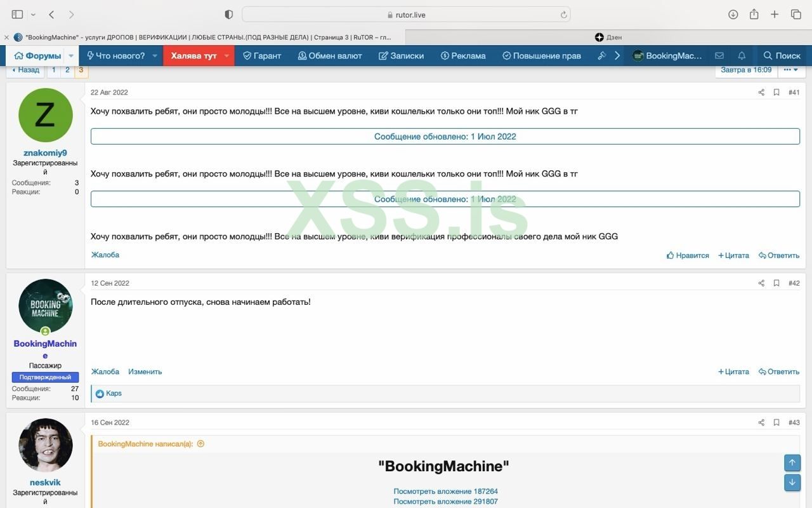Viewport: 812px width, 508px height.
Task: Go forward in Safari history
Action: point(71,14)
